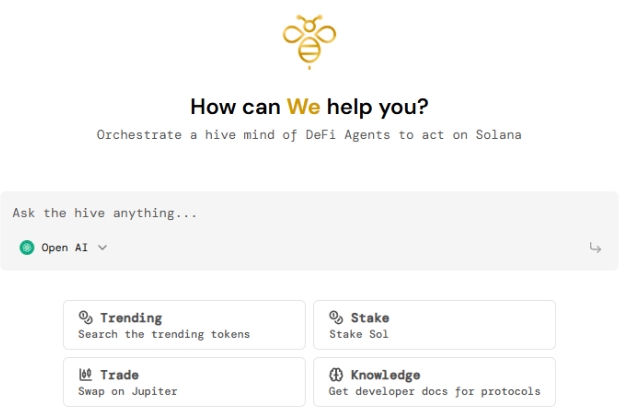Click the brain icon beside Knowledge

coord(336,374)
